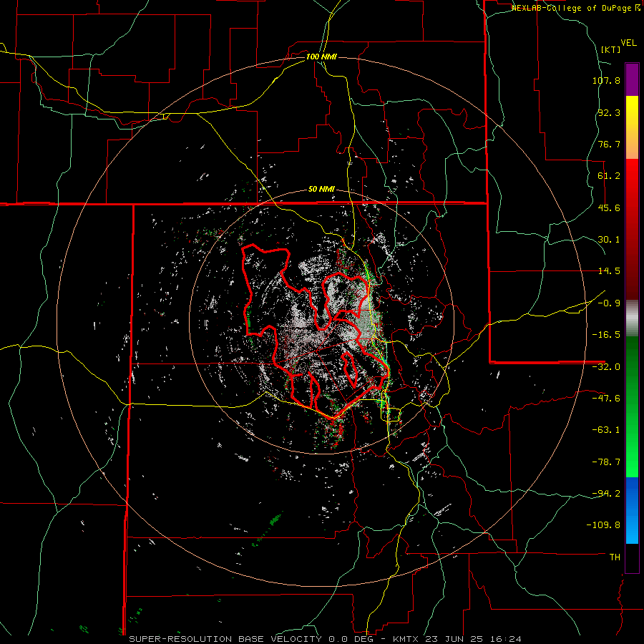Click the 14.5 scale value
This screenshot has height=644, width=644.
609,271
